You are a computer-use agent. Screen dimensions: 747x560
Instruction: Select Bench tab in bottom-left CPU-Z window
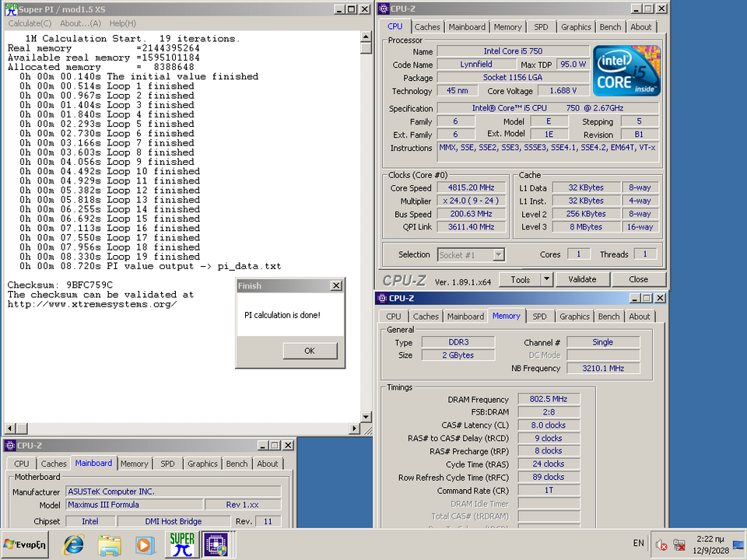pos(237,464)
